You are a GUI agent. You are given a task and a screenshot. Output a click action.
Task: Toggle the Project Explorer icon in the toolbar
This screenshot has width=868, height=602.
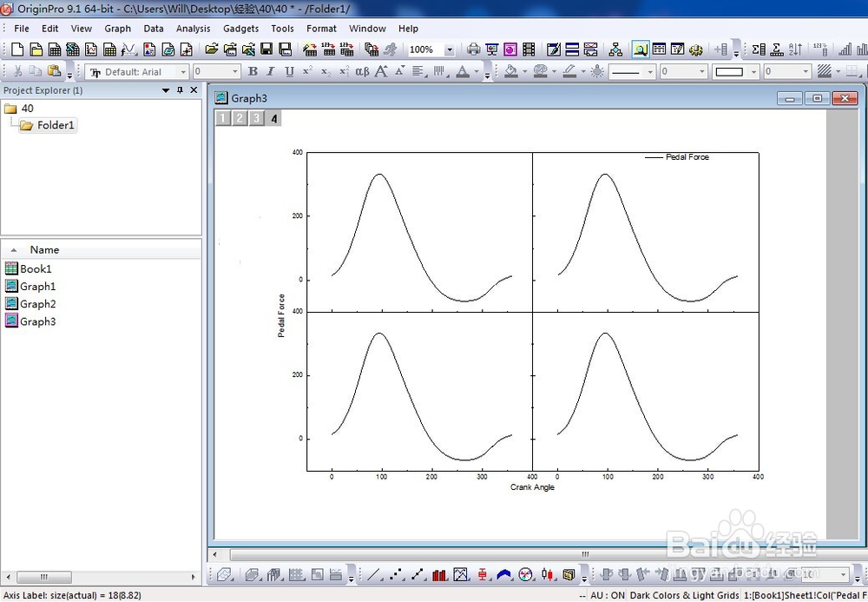pos(640,50)
